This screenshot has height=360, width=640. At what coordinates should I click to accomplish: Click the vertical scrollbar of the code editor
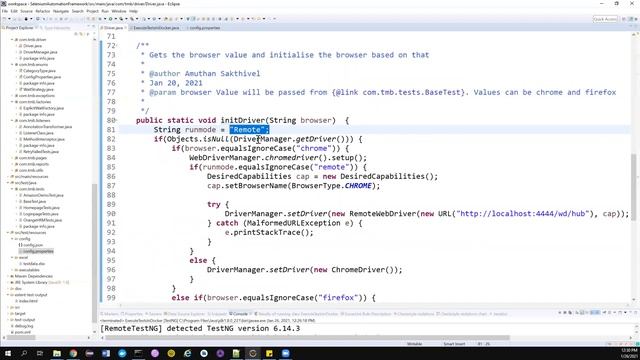pos(634,187)
